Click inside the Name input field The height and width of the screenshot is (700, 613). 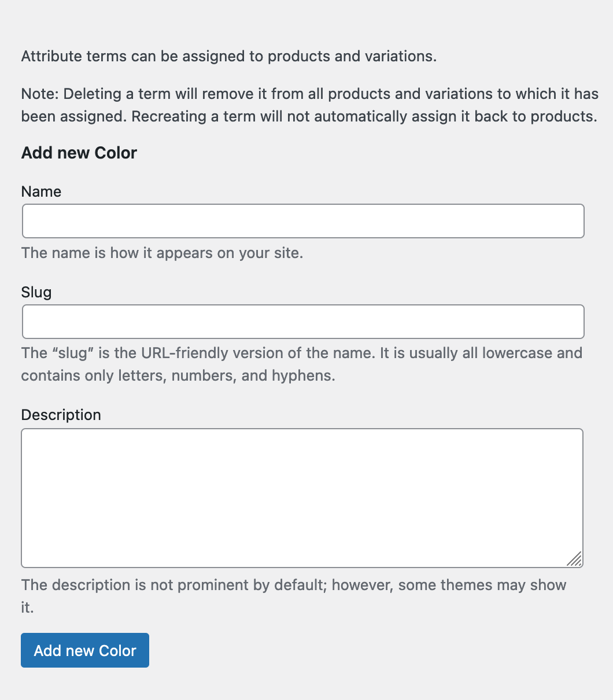click(x=302, y=221)
